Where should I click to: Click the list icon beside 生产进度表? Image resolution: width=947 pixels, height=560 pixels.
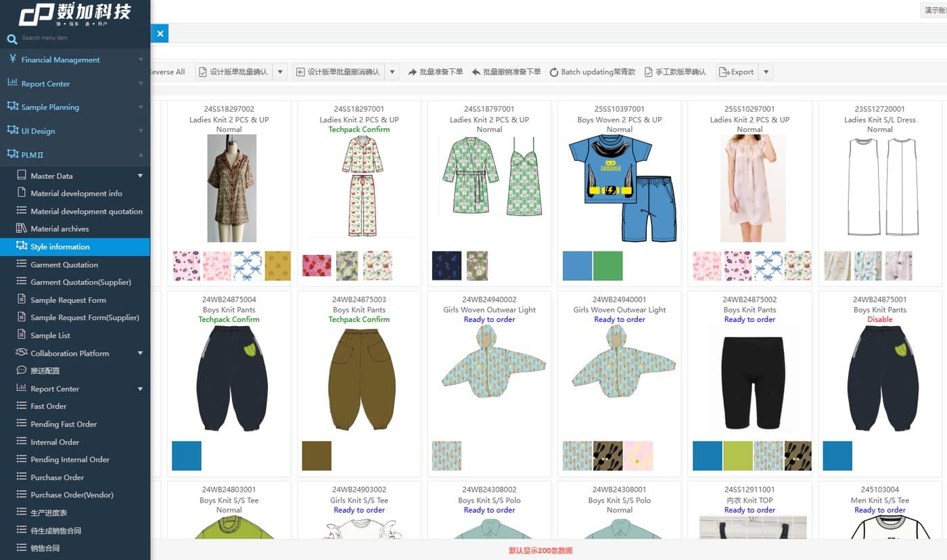[22, 513]
